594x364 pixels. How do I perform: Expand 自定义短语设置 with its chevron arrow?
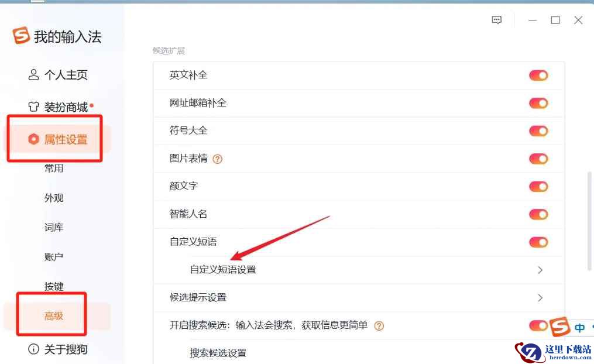(540, 270)
